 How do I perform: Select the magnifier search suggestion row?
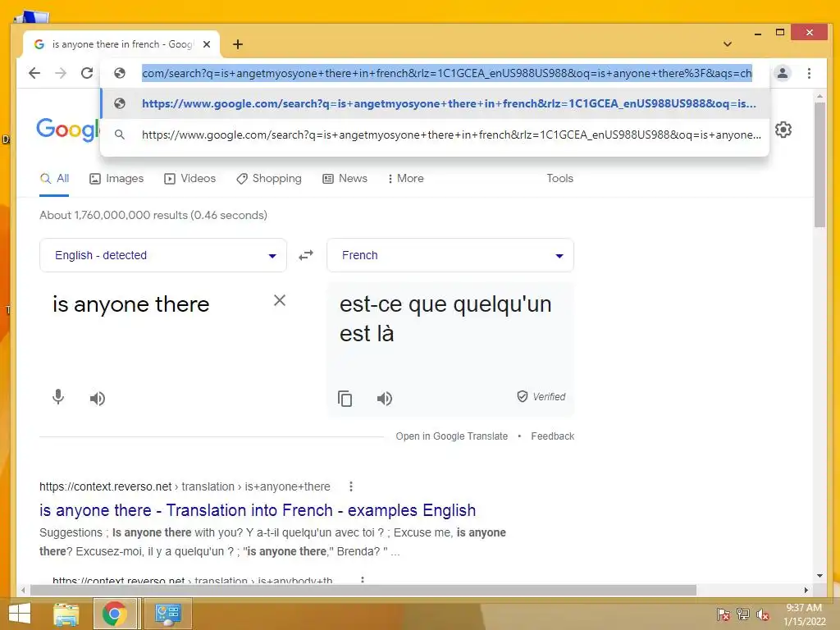(435, 135)
